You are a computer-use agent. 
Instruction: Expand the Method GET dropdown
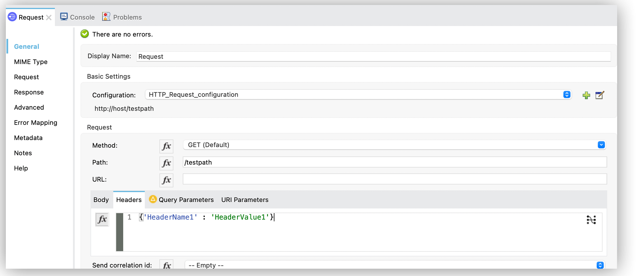click(x=394, y=145)
